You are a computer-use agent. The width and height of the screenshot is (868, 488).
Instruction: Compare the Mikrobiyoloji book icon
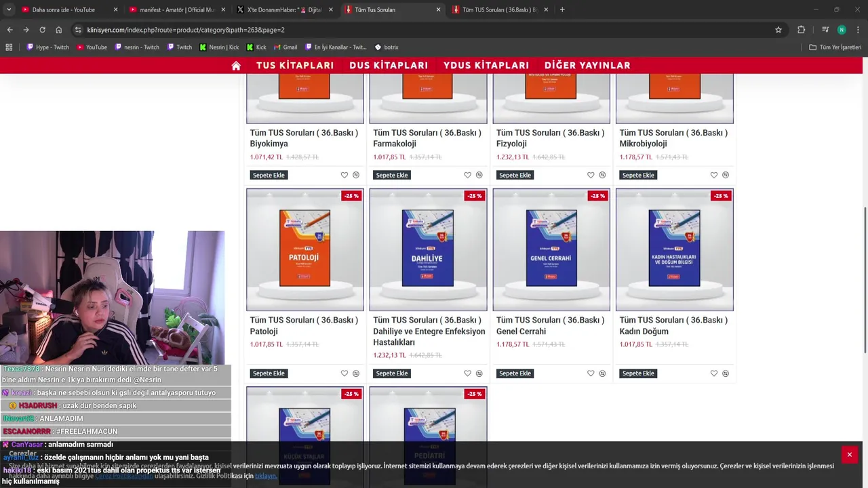[x=726, y=175]
